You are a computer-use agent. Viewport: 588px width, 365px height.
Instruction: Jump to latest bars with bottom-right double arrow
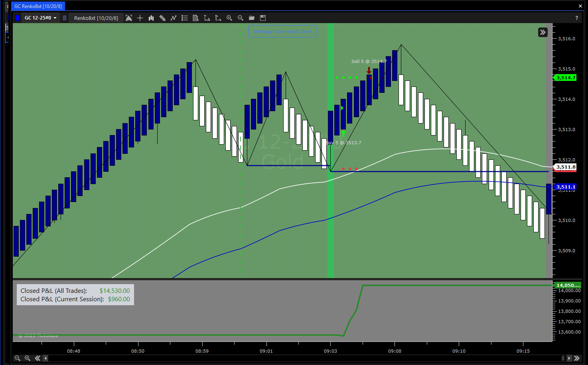[x=577, y=358]
